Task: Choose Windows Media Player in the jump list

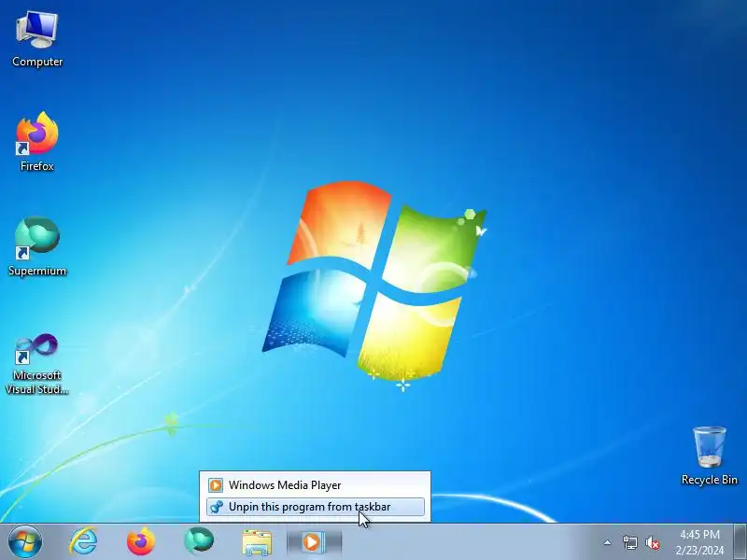Action: (x=315, y=485)
